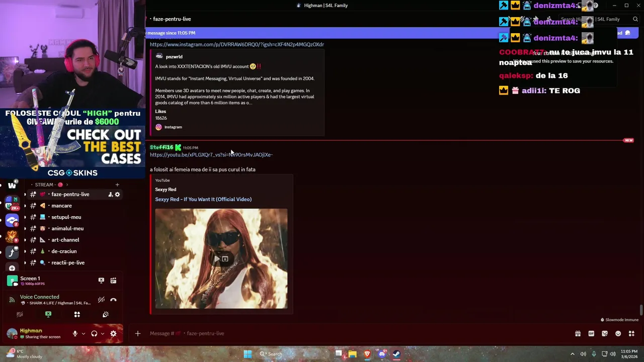Open the clip recording icon beside Screen 1
644x362 pixels.
[x=113, y=281]
